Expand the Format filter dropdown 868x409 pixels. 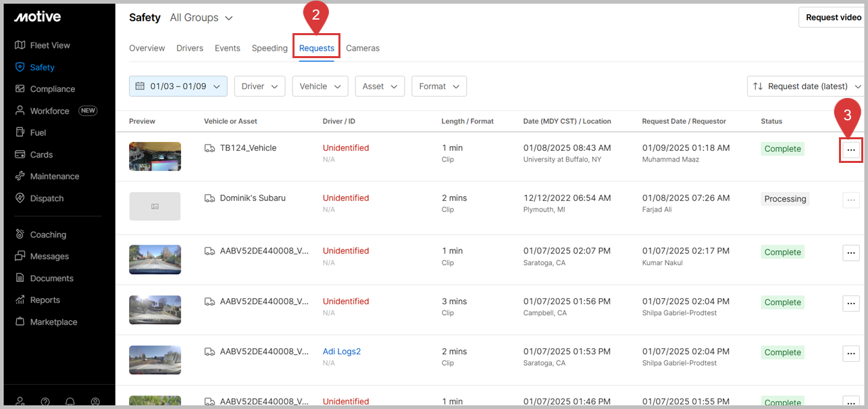pos(438,87)
